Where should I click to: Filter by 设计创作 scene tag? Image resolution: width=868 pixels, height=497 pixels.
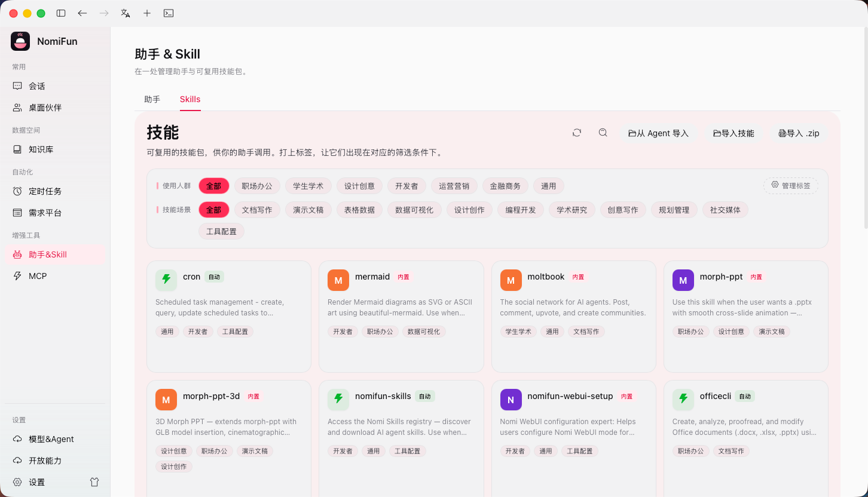(x=470, y=210)
